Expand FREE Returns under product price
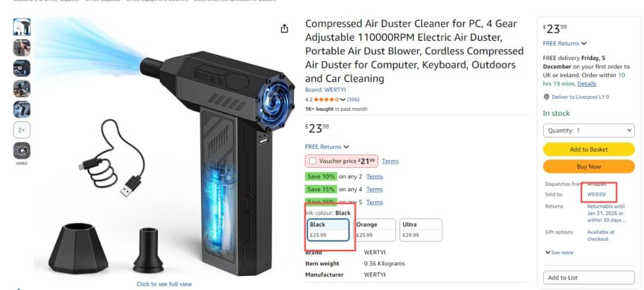The image size is (644, 290). (327, 147)
